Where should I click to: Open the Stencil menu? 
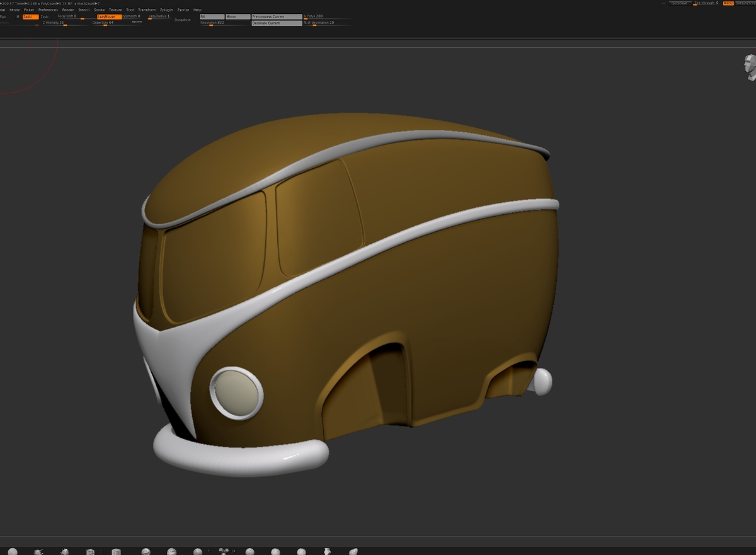click(x=84, y=10)
